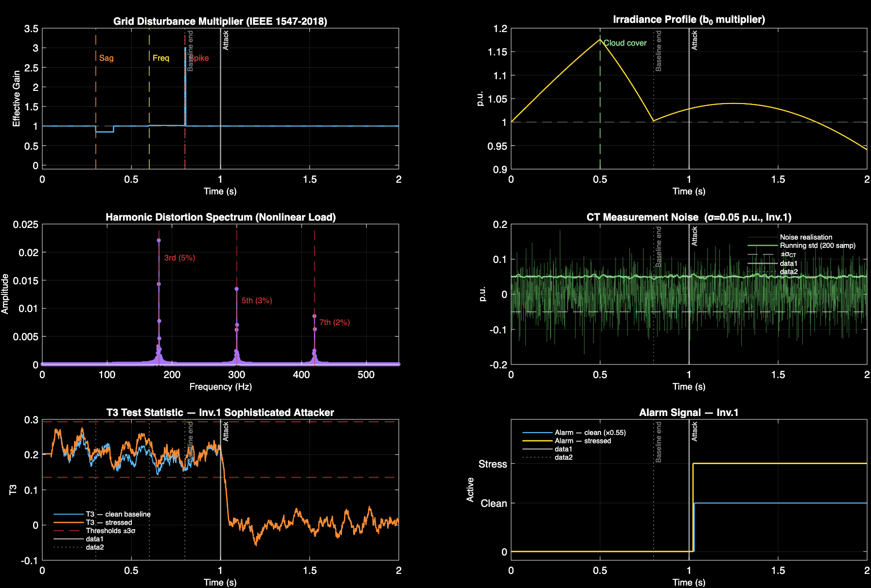Screen dimensions: 871x588
Task: Click the Irradiance Profile plot title
Action: [689, 19]
